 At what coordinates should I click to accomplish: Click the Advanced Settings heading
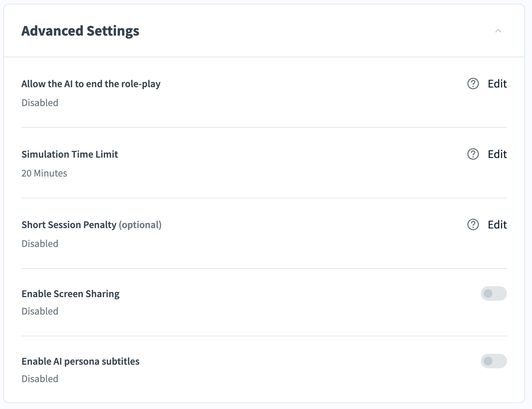[x=80, y=31]
